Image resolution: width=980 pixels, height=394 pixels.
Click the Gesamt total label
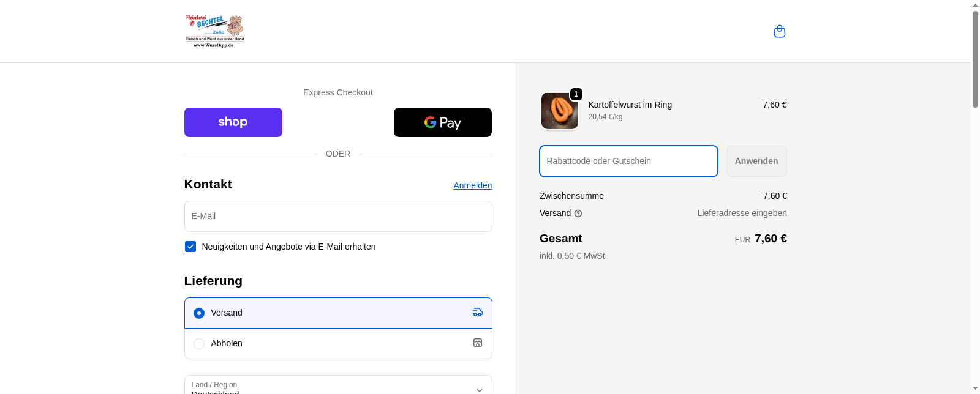[560, 239]
